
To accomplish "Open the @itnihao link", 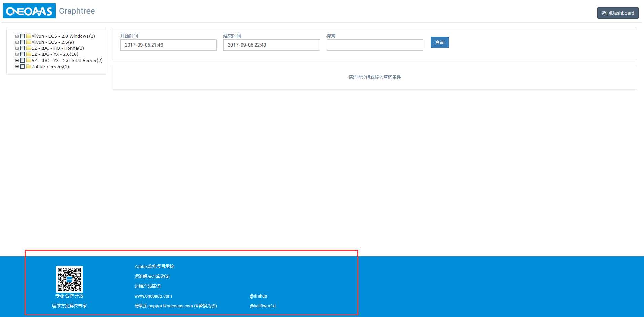I will pyautogui.click(x=258, y=296).
